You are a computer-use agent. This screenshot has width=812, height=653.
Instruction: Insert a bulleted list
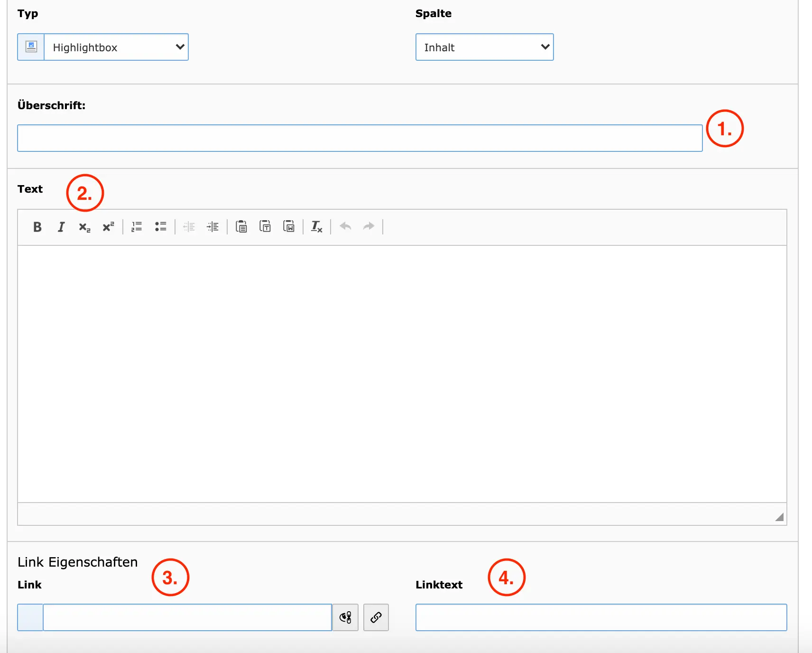(x=160, y=227)
